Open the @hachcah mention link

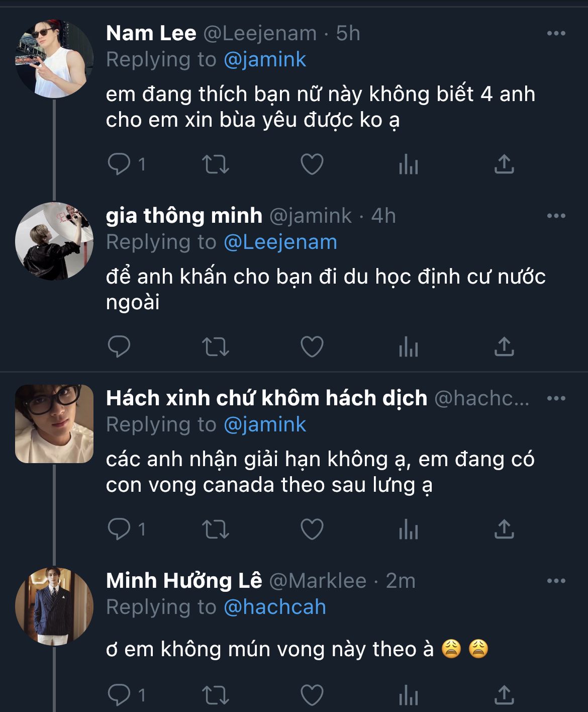pos(274,607)
